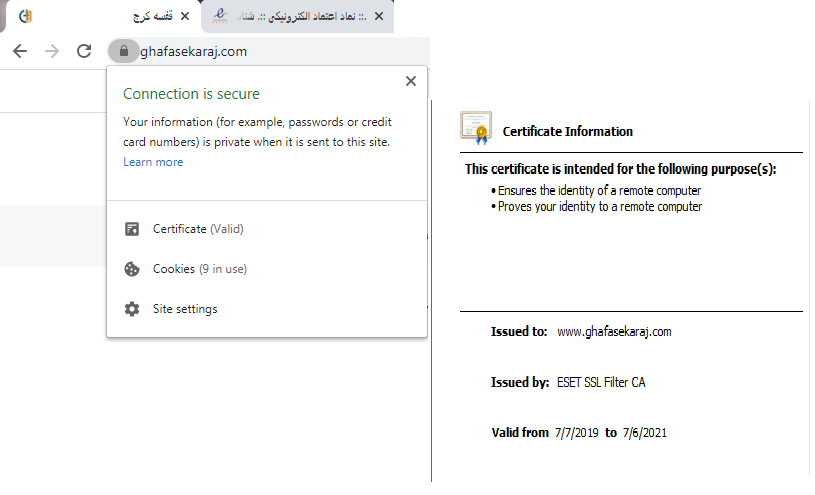Viewport: 815px width, 495px height.
Task: Reload the ghafasekaraj.com page
Action: coord(85,51)
